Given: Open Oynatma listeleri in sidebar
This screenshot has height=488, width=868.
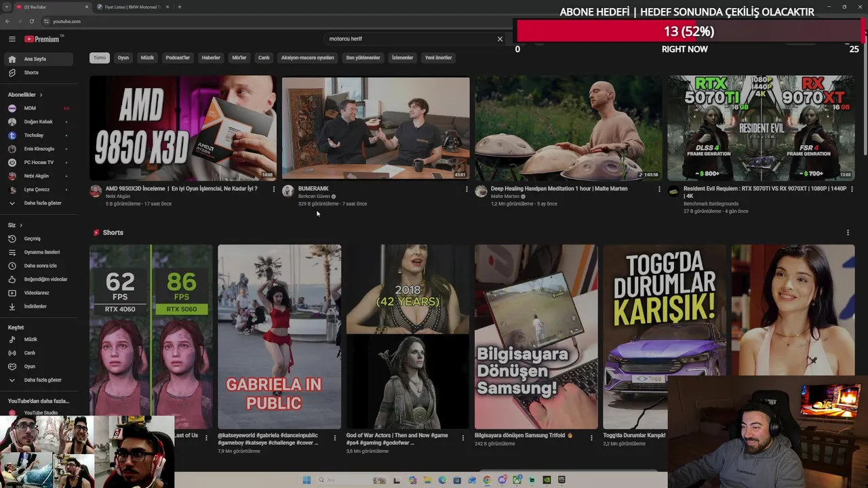Looking at the screenshot, I should point(37,252).
